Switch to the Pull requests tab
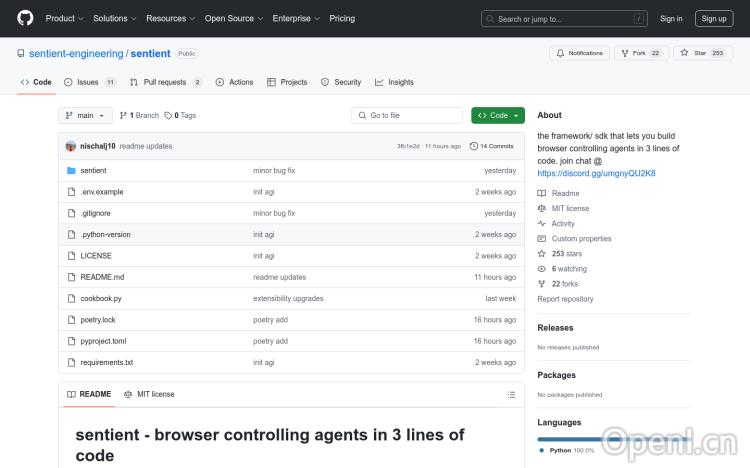Image resolution: width=750 pixels, height=468 pixels. click(x=165, y=82)
